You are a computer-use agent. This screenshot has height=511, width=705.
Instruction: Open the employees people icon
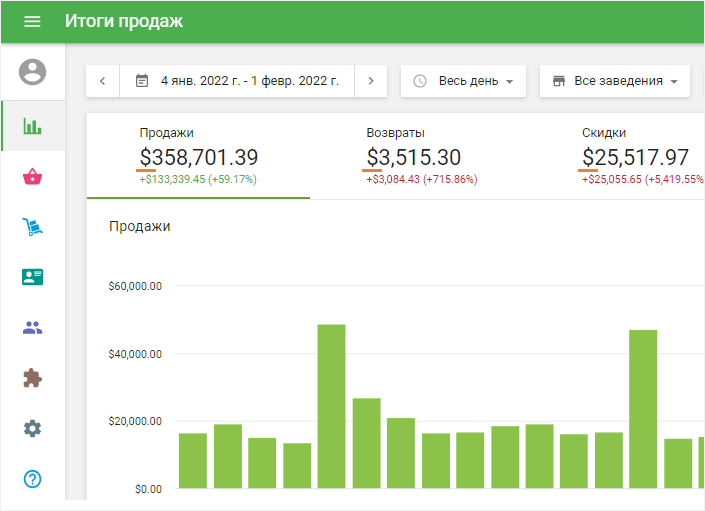pyautogui.click(x=33, y=327)
